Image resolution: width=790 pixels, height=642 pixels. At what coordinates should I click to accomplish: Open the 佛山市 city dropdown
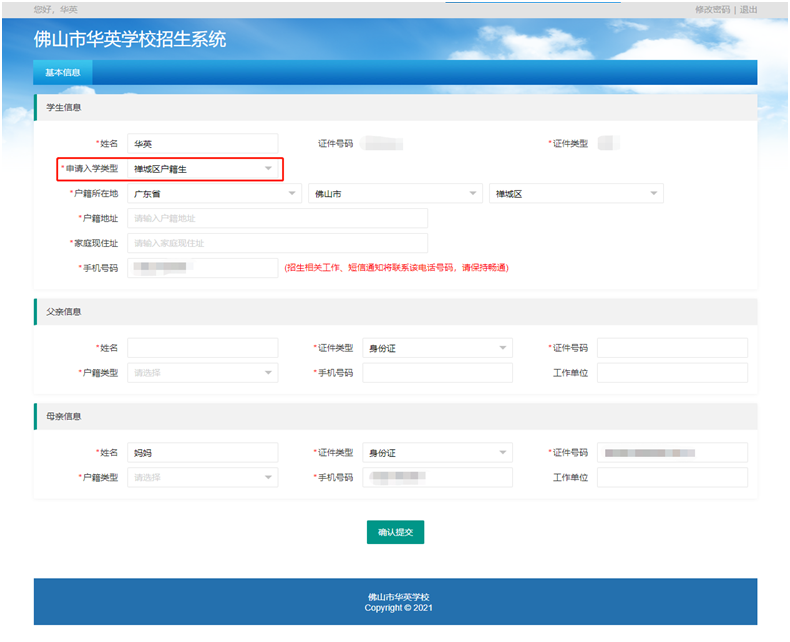pos(395,194)
